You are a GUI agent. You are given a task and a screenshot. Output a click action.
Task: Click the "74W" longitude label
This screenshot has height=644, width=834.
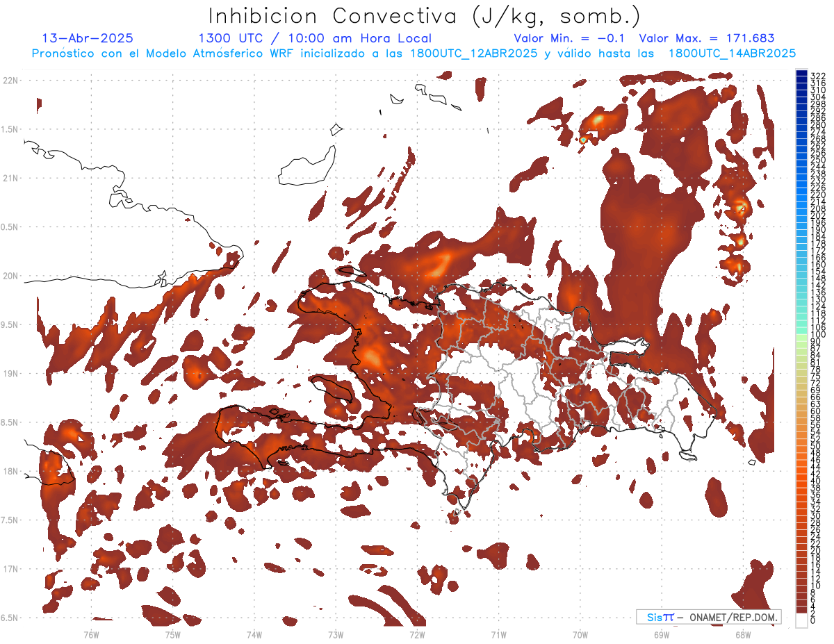[254, 634]
